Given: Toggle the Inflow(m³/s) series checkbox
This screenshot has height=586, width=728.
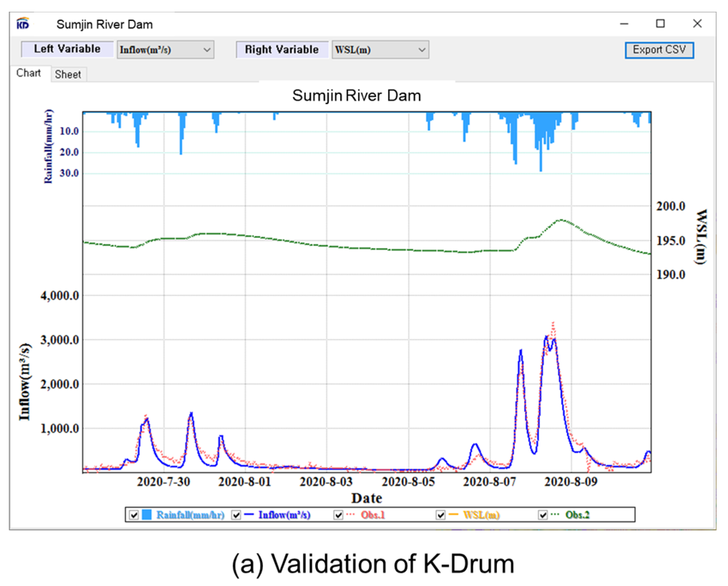Looking at the screenshot, I should [236, 515].
